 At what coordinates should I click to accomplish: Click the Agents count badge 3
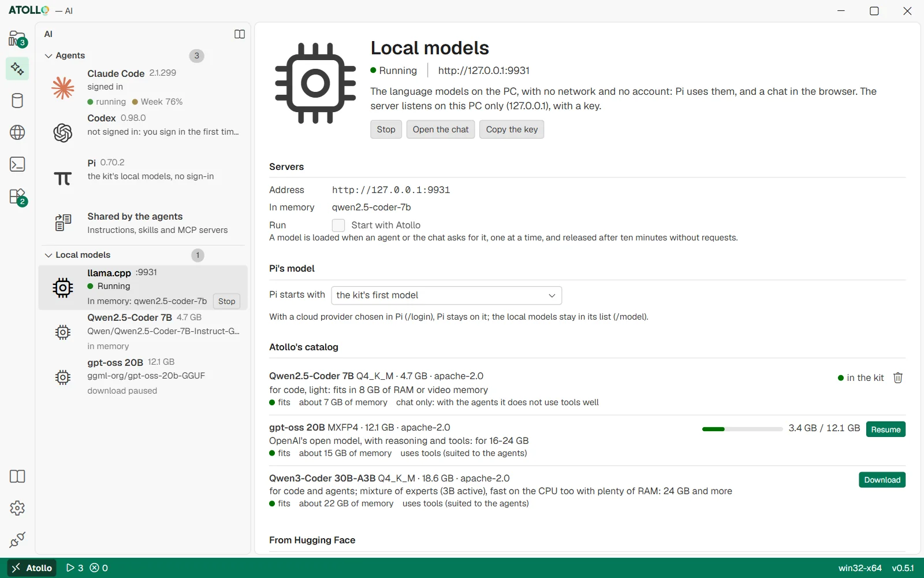[197, 56]
